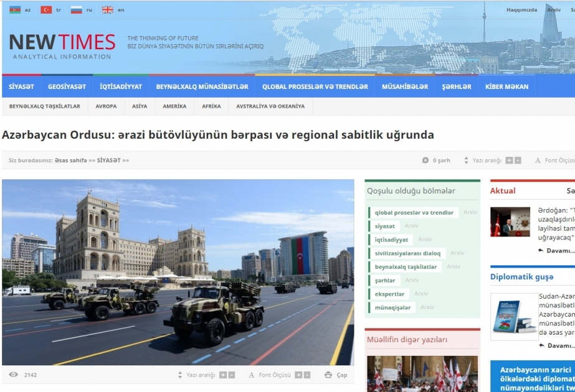Select the AFRİKA submenu item
The image size is (575, 392).
(211, 106)
